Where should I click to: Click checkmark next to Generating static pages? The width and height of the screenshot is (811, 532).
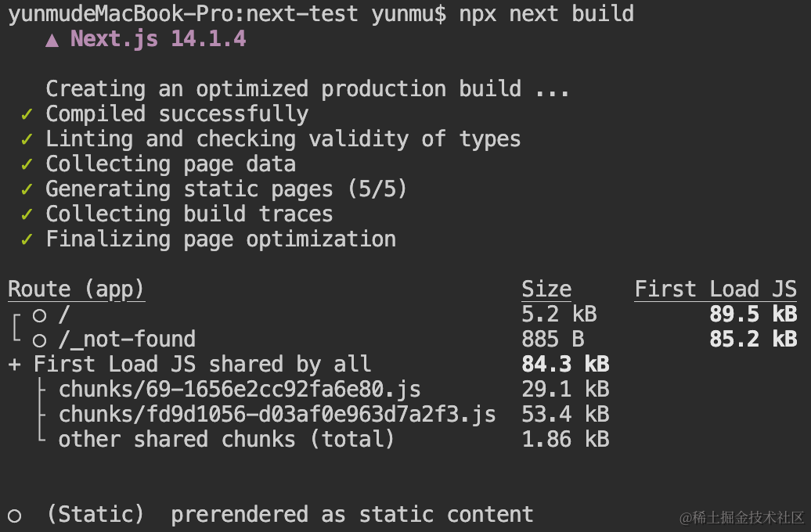27,189
